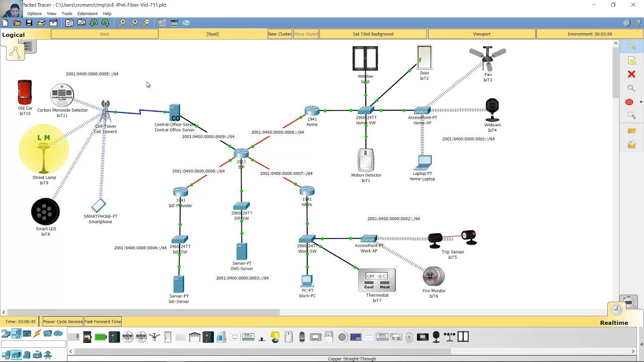Choose the Select tool in right panel
The width and height of the screenshot is (644, 362).
[x=631, y=46]
